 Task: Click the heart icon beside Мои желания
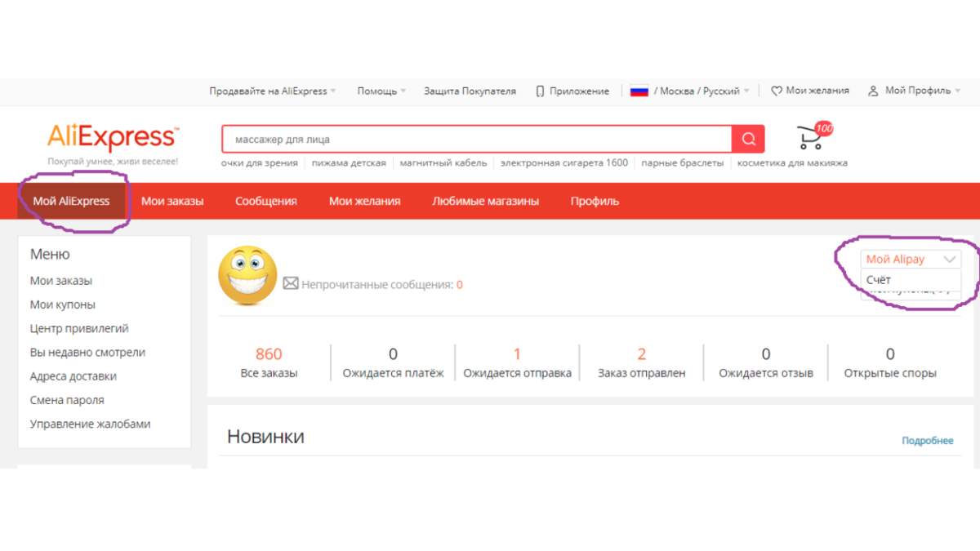(x=777, y=91)
